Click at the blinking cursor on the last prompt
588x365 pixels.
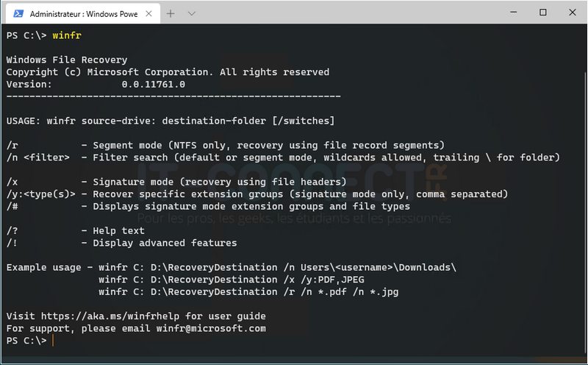tap(53, 341)
